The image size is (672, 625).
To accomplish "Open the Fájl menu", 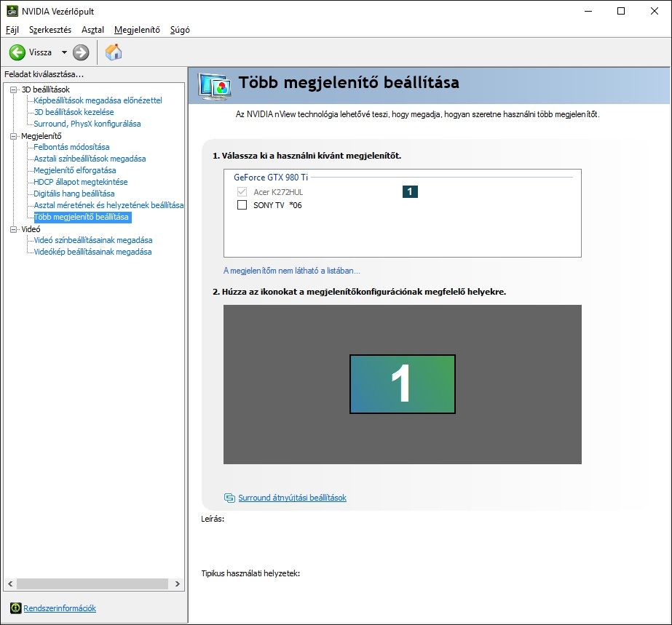I will [12, 30].
